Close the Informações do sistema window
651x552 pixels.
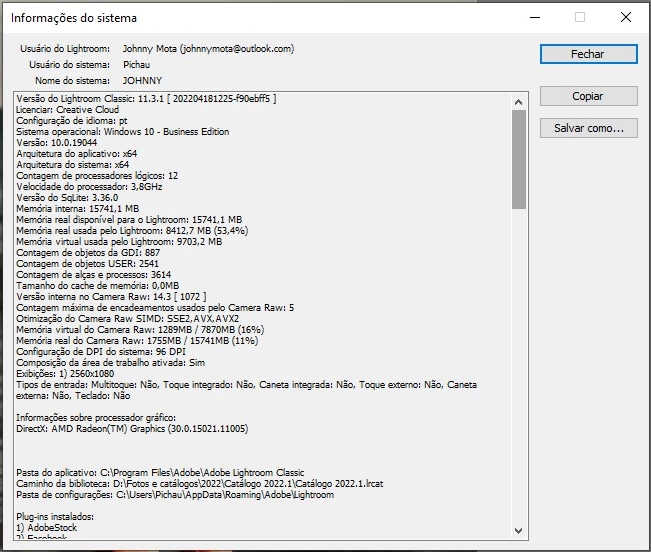(x=626, y=17)
